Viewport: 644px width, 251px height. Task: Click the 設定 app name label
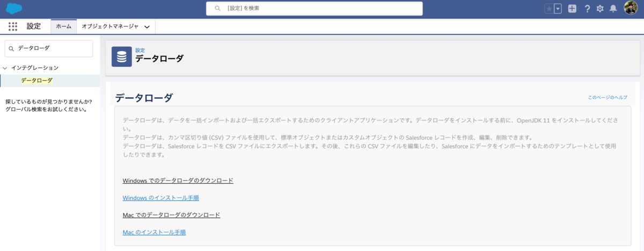click(34, 26)
